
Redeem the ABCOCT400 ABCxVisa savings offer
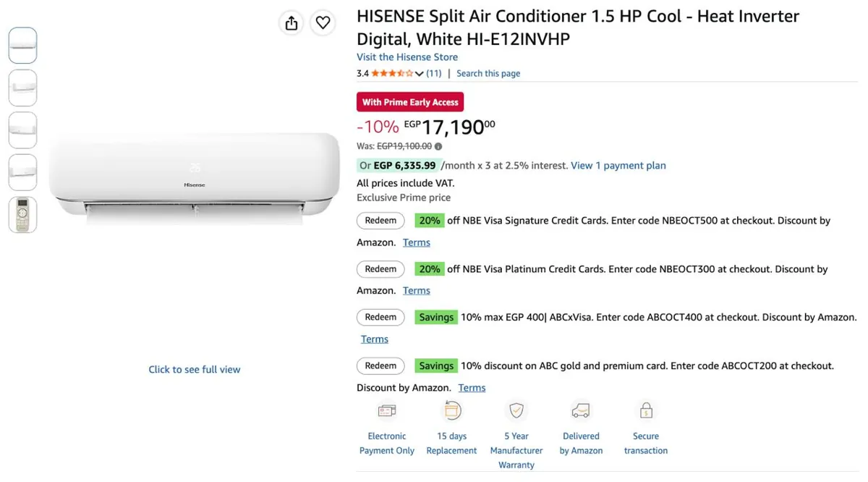(x=380, y=317)
